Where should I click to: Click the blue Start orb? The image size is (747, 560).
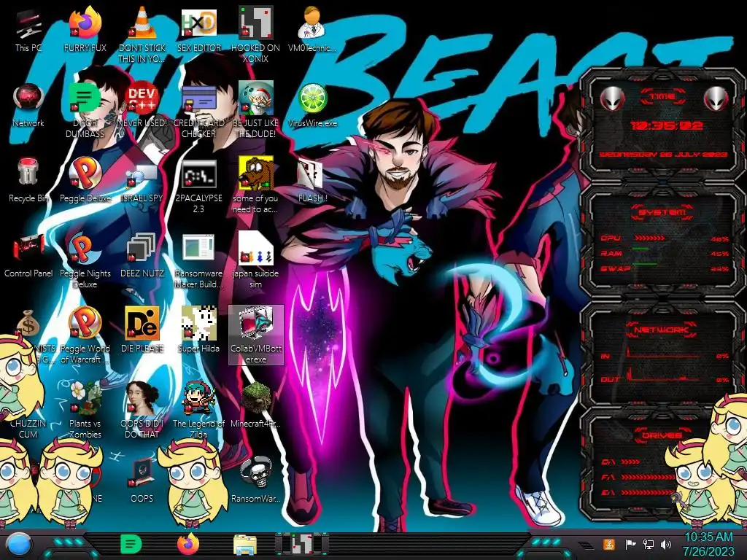click(x=18, y=545)
